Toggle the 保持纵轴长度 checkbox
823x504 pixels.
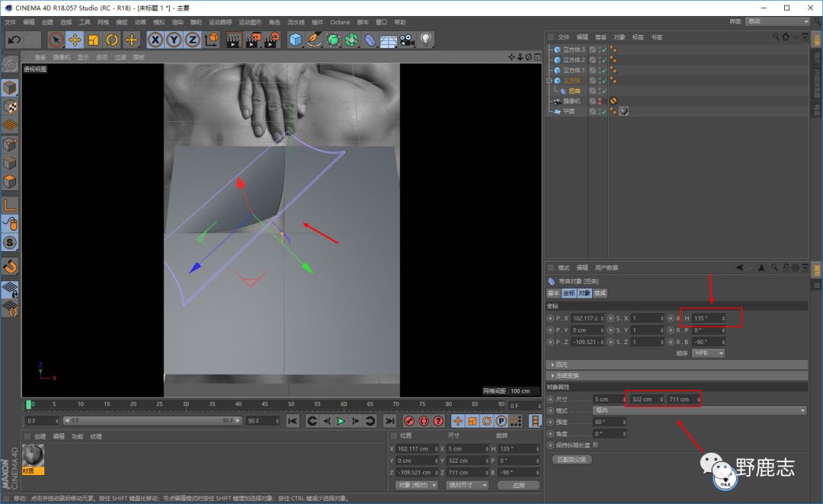(595, 445)
